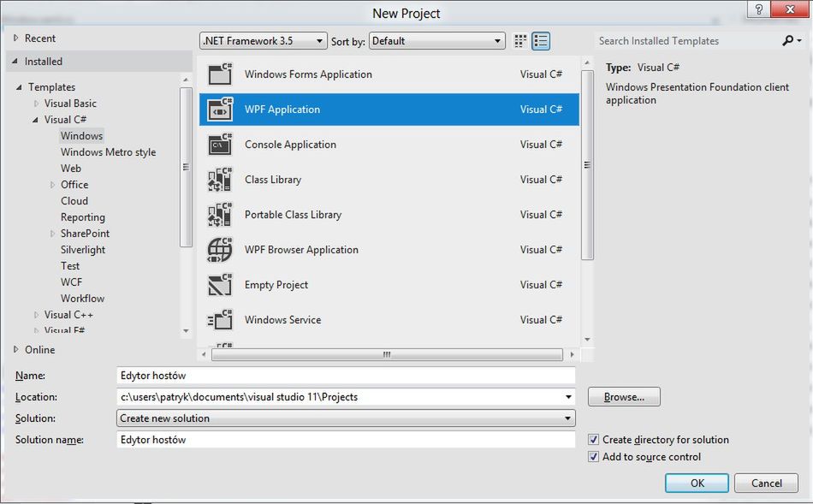Select the WCF tree item
Viewport: 813px width, 504px height.
click(71, 282)
